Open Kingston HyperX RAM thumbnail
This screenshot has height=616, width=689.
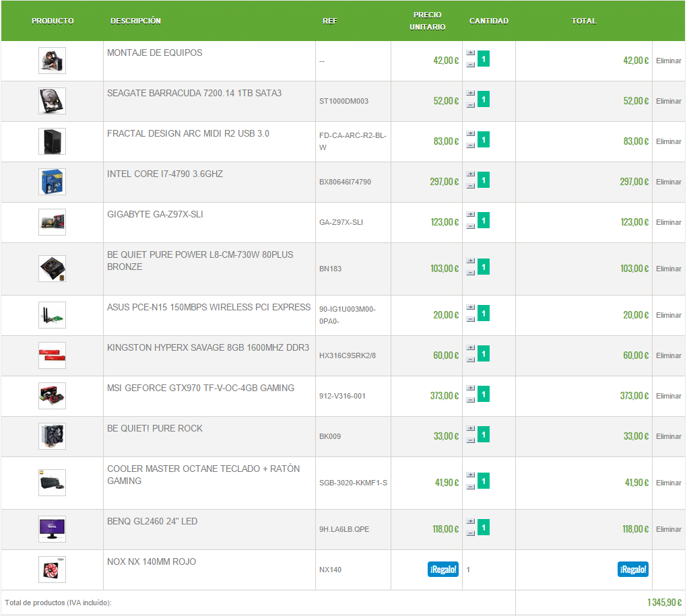pyautogui.click(x=52, y=355)
